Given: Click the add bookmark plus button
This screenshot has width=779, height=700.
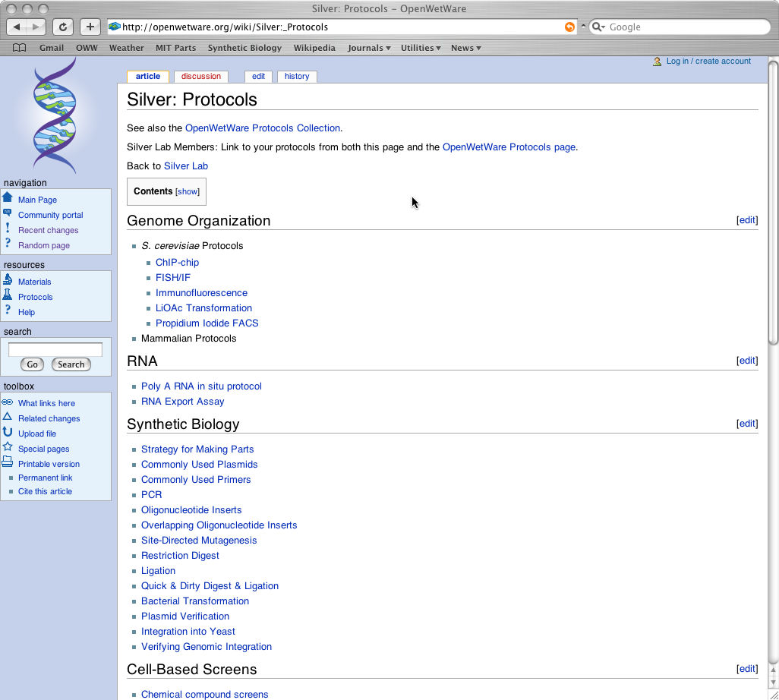Looking at the screenshot, I should 90,27.
